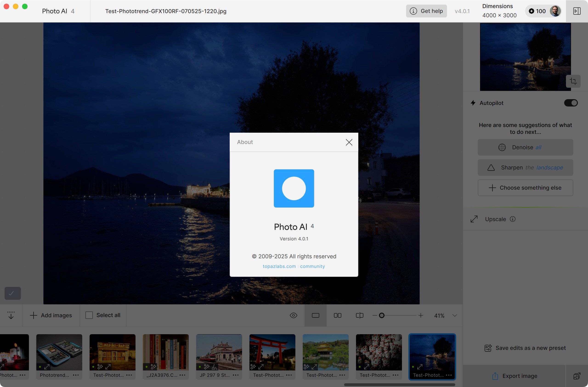Screen dimensions: 588x387
Task: Click the Dimensions 4000 × 3000 text
Action: (x=499, y=11)
